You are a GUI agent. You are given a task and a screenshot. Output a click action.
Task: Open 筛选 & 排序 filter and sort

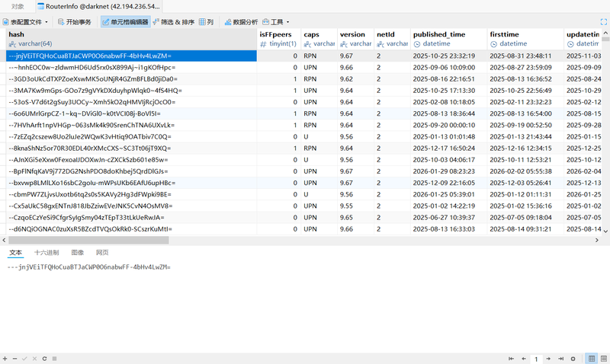pos(173,22)
